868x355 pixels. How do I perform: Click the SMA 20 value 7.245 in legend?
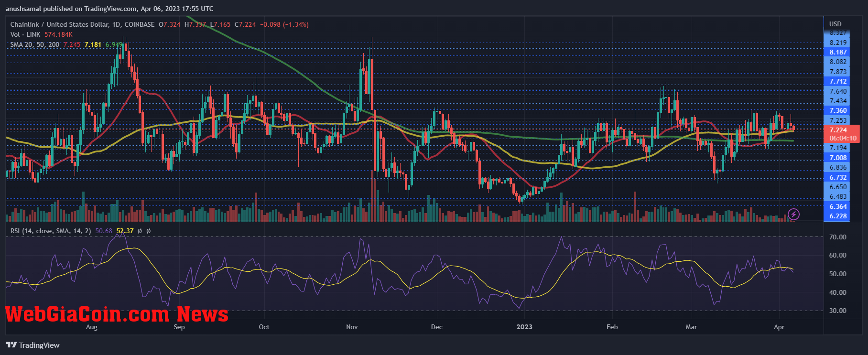point(72,44)
